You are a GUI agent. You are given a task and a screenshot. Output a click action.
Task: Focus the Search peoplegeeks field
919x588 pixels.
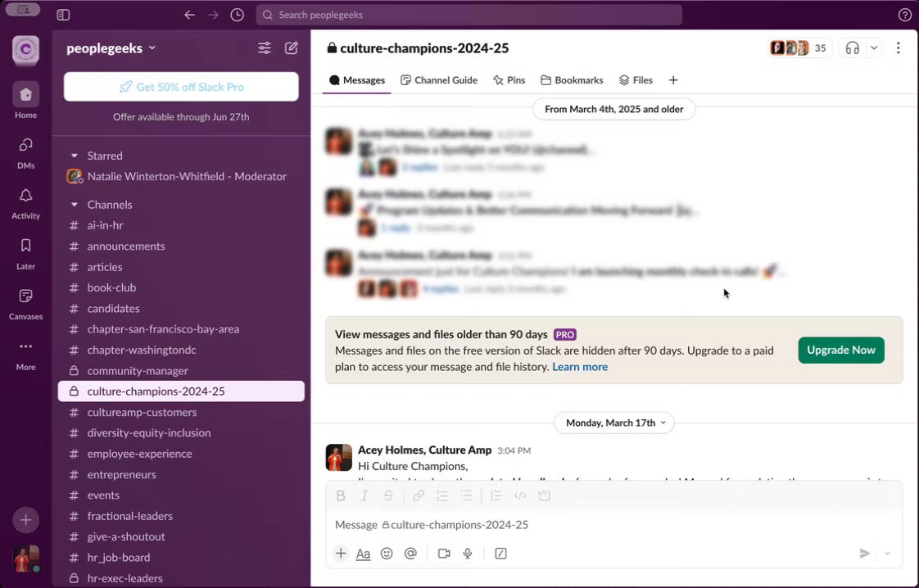tap(469, 15)
